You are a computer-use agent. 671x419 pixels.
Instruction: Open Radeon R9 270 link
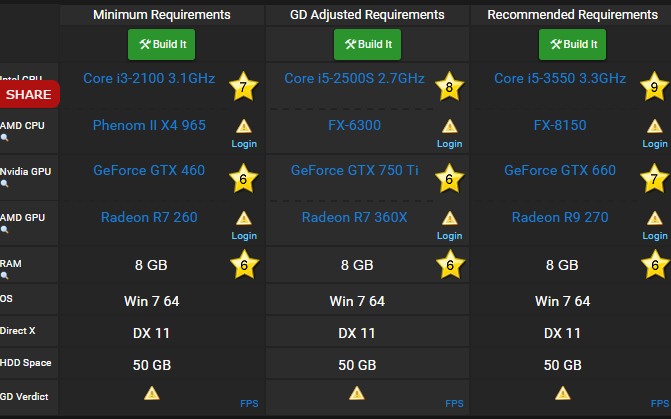point(560,217)
